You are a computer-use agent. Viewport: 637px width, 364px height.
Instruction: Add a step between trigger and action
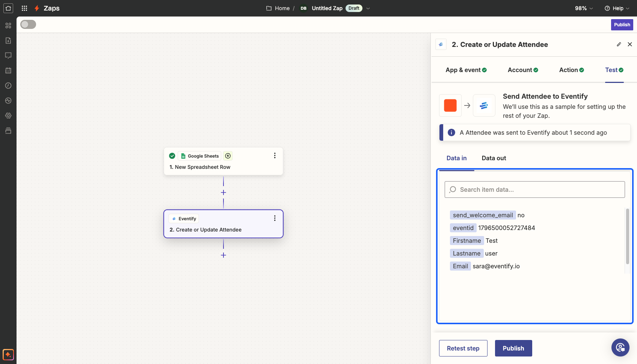223,193
